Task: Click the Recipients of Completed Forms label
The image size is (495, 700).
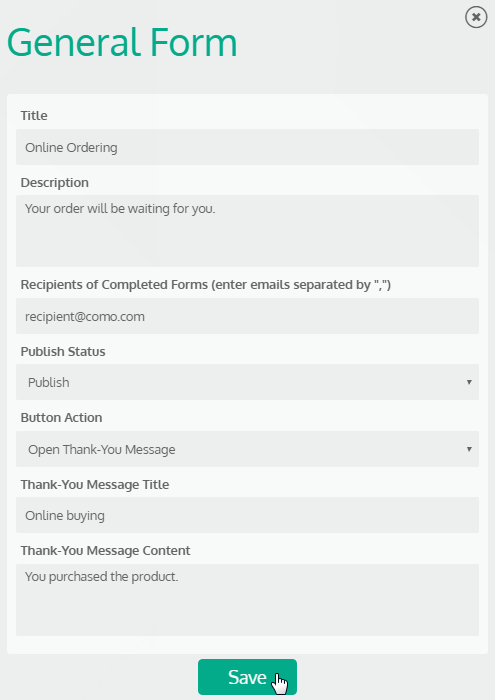Action: (x=206, y=285)
